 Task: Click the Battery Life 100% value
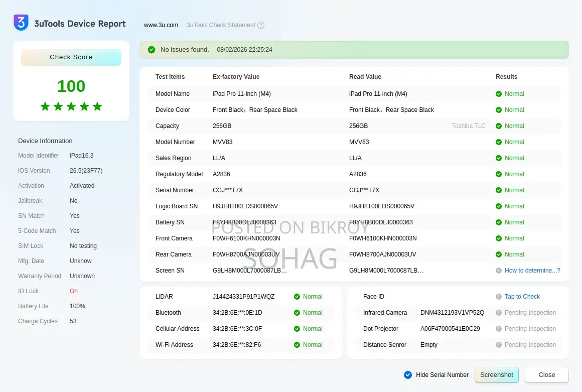(77, 306)
